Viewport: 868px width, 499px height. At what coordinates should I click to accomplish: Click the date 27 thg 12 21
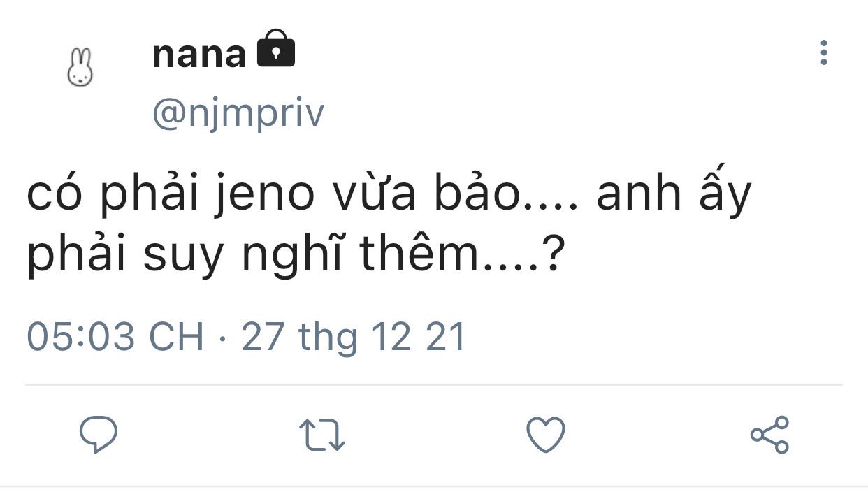[354, 337]
